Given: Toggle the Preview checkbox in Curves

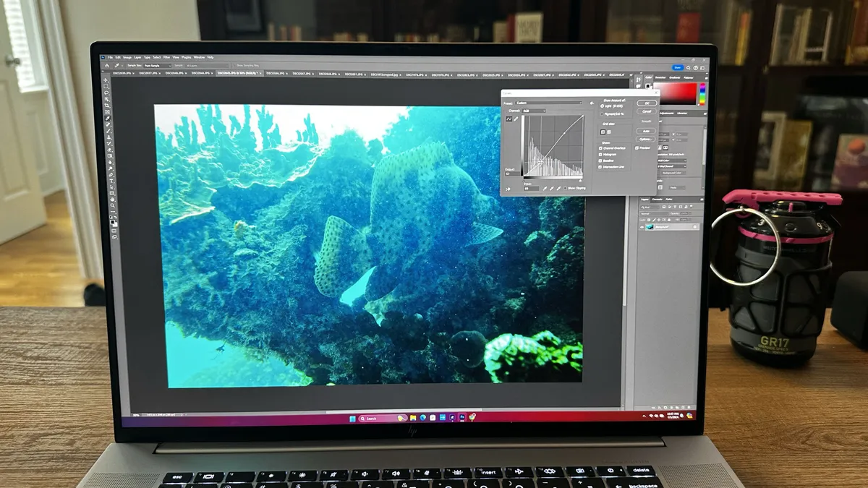Looking at the screenshot, I should click(x=637, y=148).
